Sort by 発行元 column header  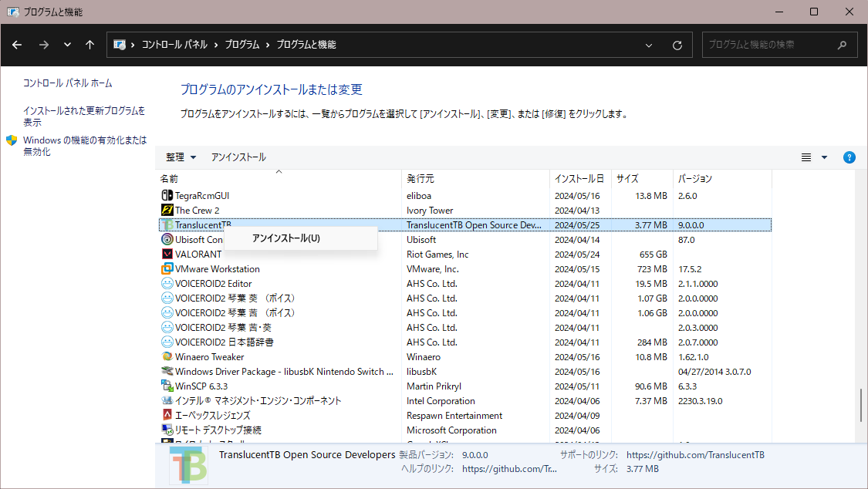pyautogui.click(x=475, y=179)
